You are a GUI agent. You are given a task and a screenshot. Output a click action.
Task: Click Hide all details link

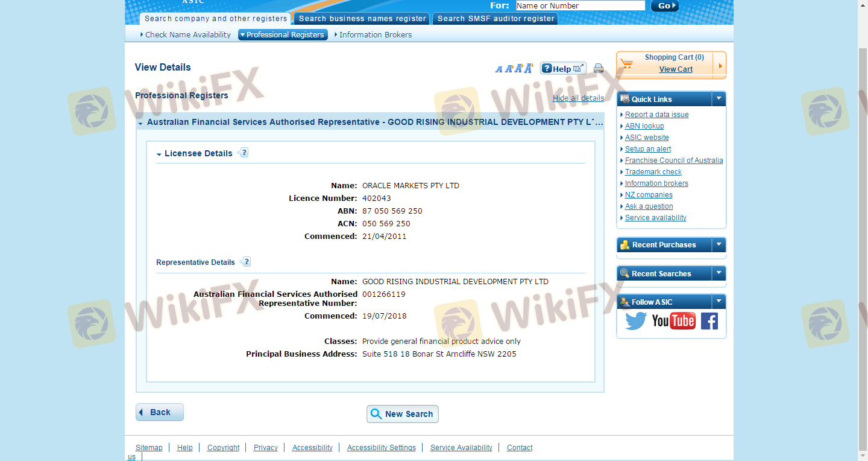pos(578,98)
